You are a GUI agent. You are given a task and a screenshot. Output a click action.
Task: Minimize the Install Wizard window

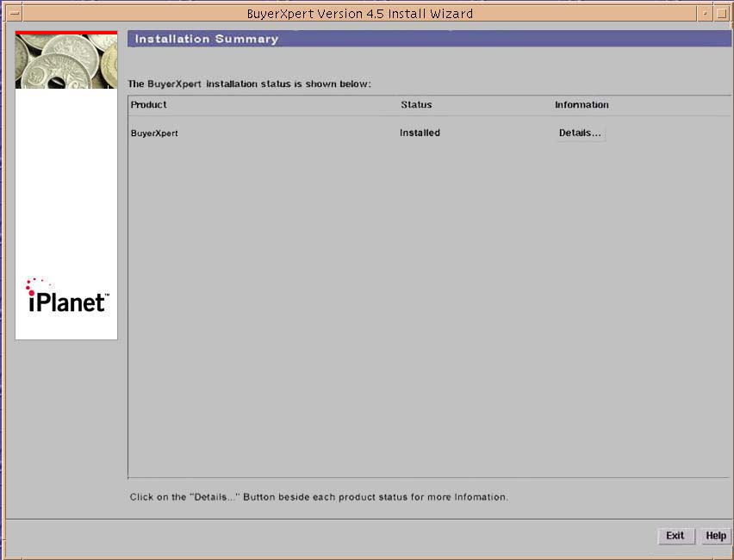click(704, 14)
